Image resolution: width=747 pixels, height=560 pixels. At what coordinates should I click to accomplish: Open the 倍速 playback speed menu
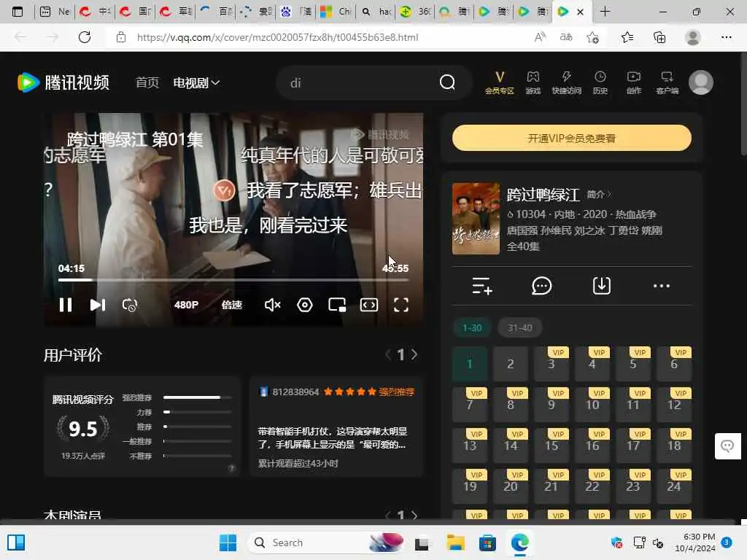(232, 305)
